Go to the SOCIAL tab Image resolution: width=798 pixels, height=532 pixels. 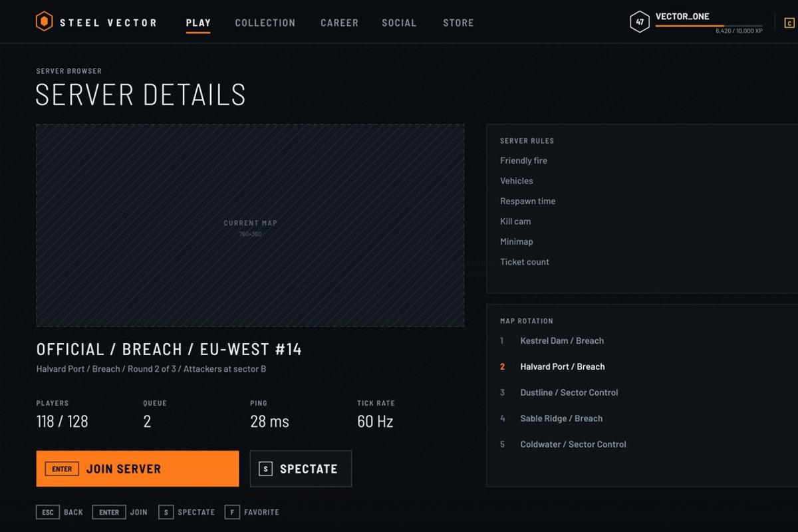pyautogui.click(x=399, y=23)
